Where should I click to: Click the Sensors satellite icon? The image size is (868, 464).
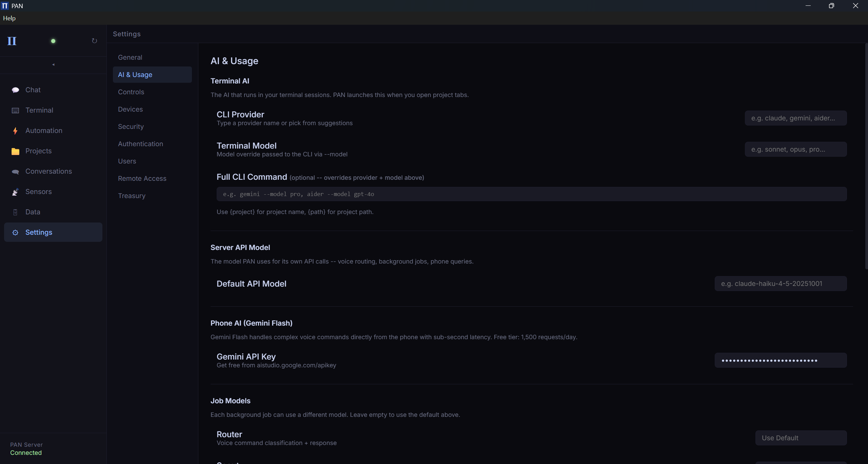15,192
